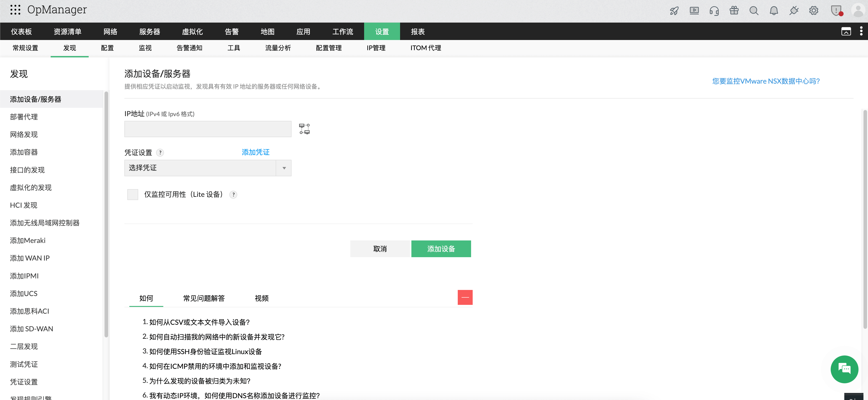Open the green live chat bubble
The image size is (868, 400).
(x=844, y=369)
